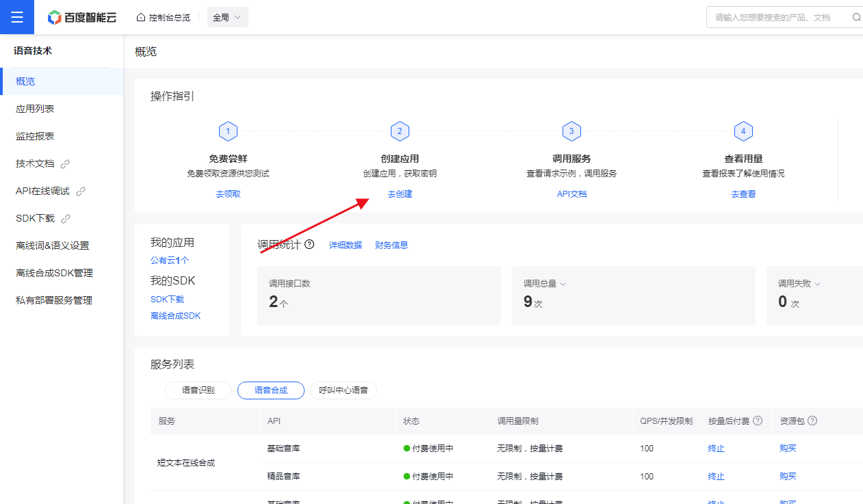The height and width of the screenshot is (504, 863).
Task: Switch to the 语音合成 tab
Action: [x=271, y=390]
